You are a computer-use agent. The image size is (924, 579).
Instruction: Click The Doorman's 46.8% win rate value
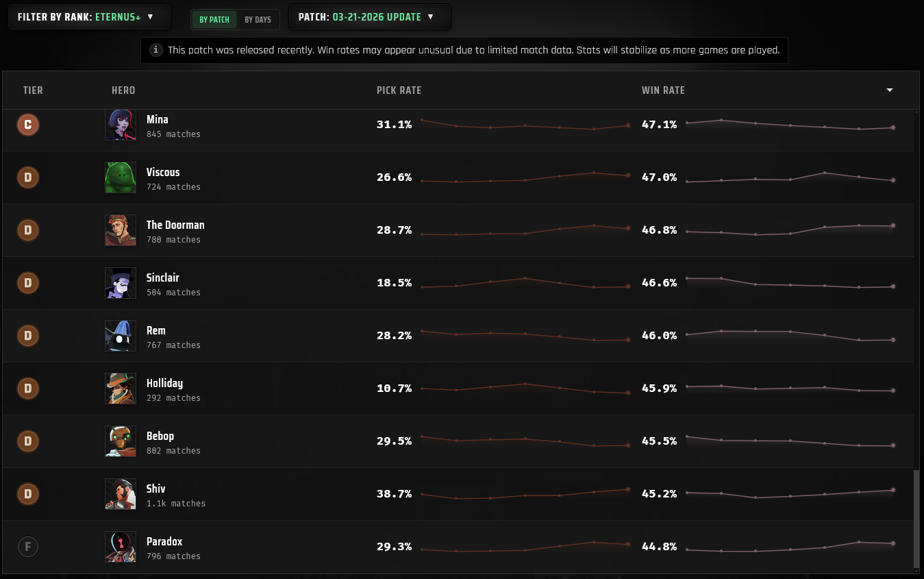[x=659, y=230]
